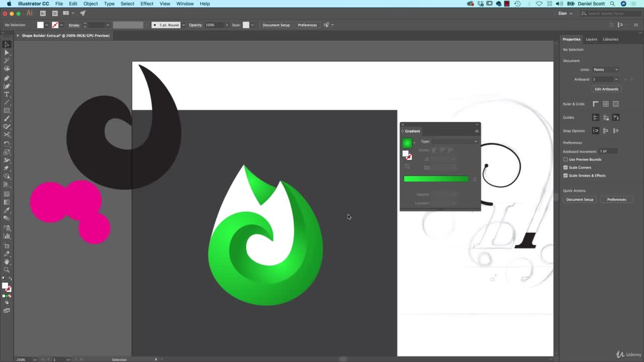Open Adobe Bridge with the Br icon
Viewport: 644px width, 362px height.
pyautogui.click(x=43, y=13)
